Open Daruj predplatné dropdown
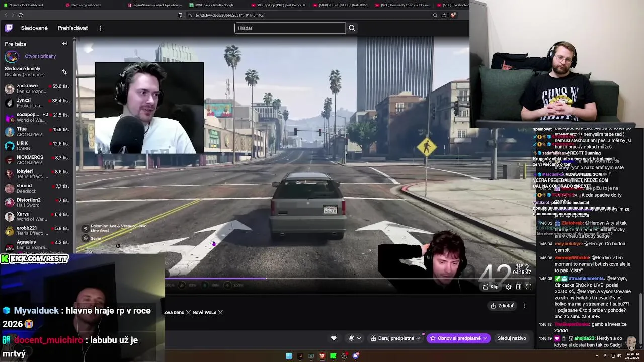The height and width of the screenshot is (362, 644). point(395,338)
